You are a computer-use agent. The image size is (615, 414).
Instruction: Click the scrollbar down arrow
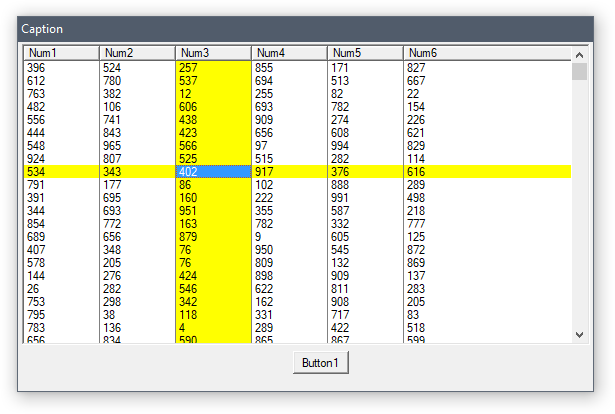coord(579,335)
